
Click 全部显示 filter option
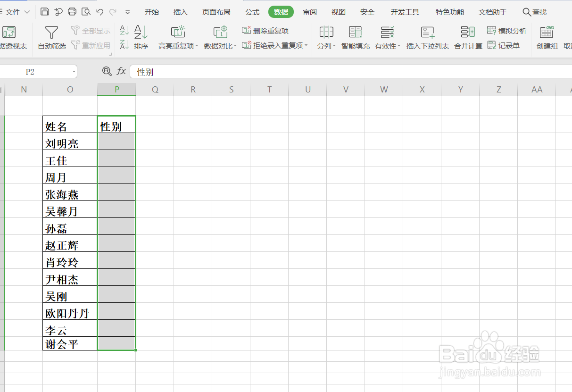coord(91,31)
